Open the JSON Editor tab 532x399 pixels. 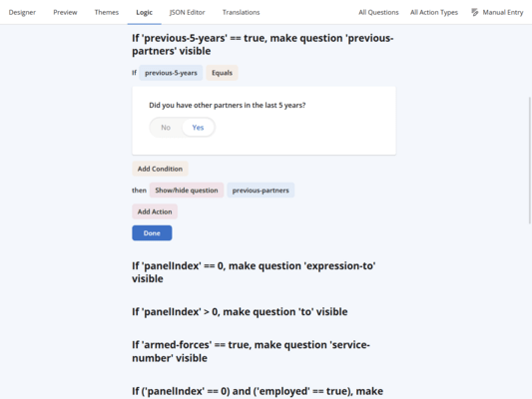point(187,13)
